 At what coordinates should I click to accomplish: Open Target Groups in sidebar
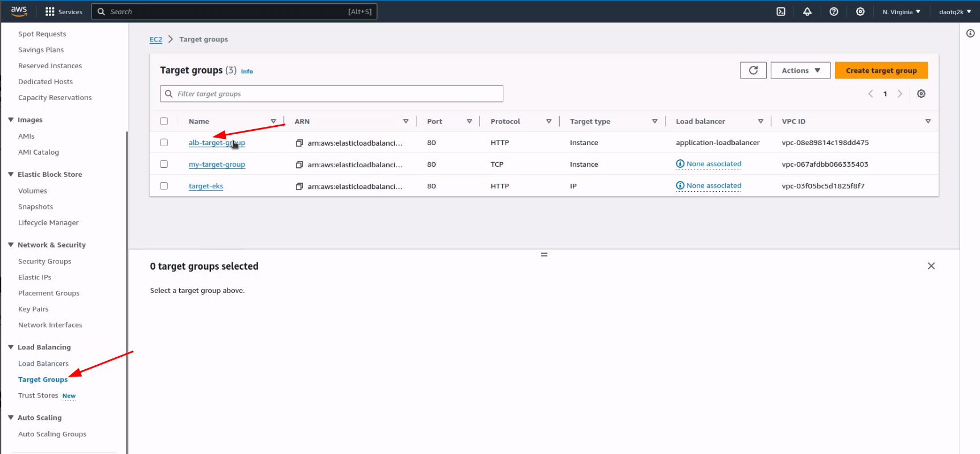click(43, 380)
